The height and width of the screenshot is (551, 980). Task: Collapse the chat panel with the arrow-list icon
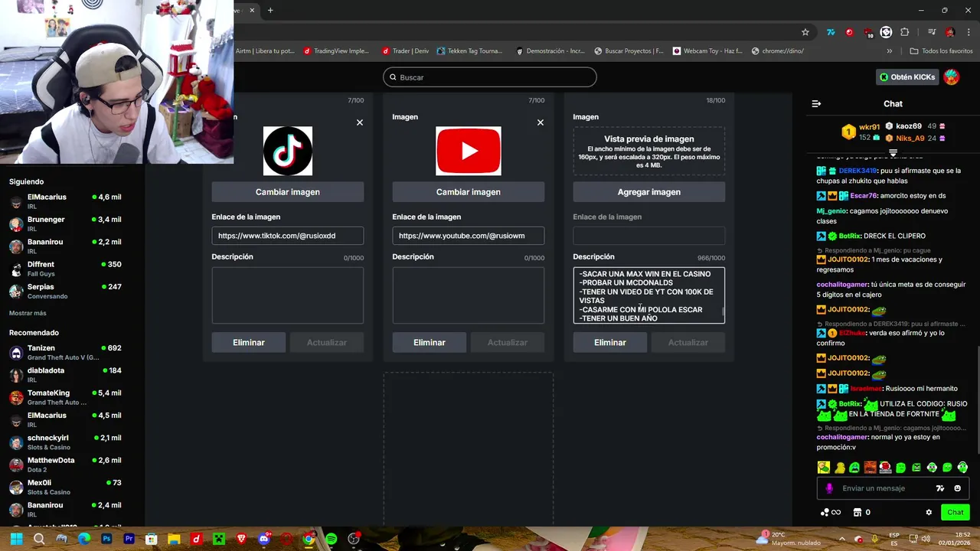[816, 103]
